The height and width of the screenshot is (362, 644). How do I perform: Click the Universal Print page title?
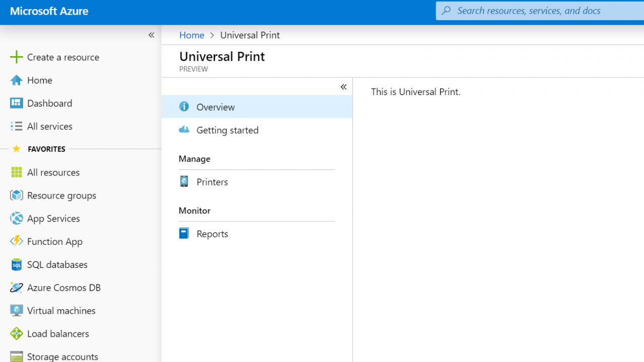[x=222, y=56]
